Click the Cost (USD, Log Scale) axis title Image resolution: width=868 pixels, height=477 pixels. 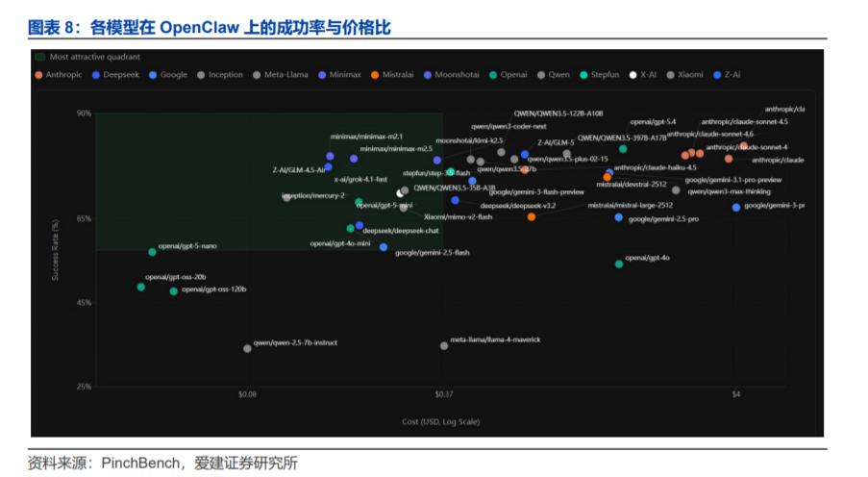pyautogui.click(x=440, y=421)
